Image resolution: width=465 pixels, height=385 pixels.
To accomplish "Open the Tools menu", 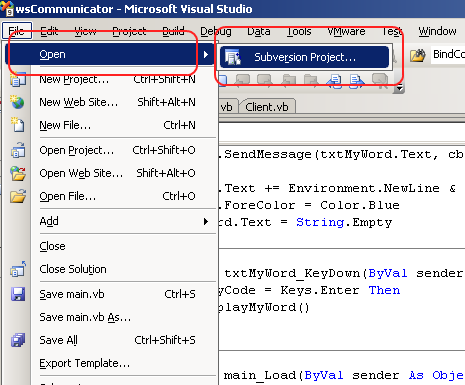I will click(x=299, y=31).
